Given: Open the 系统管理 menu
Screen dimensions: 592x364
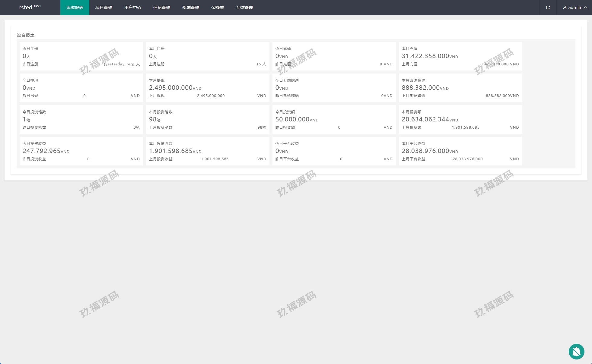Looking at the screenshot, I should [x=244, y=8].
